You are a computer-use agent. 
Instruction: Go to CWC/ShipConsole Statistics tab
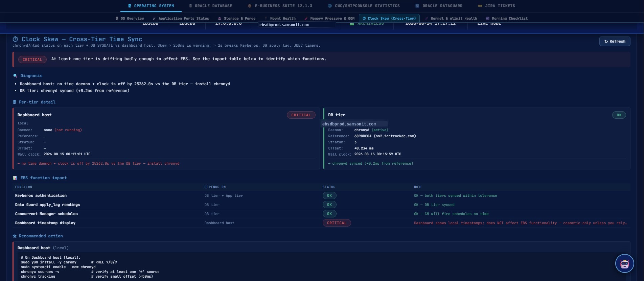(x=364, y=6)
